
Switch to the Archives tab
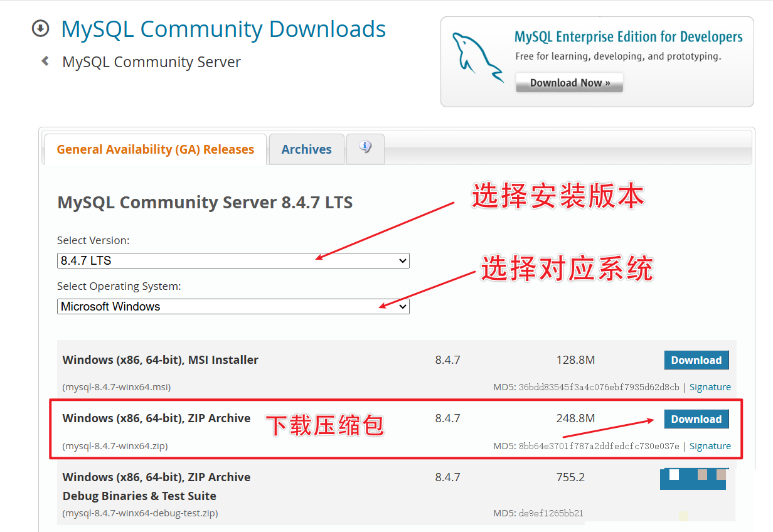[x=306, y=149]
